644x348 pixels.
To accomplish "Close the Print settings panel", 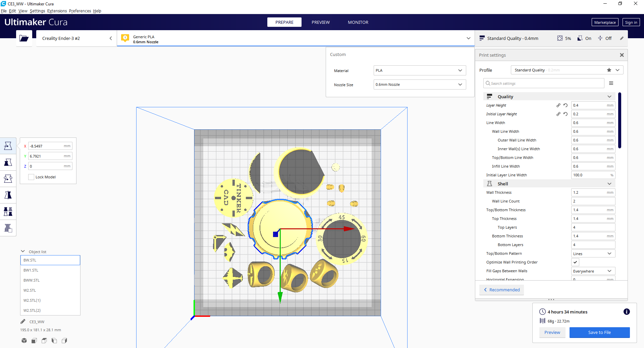I will (x=622, y=55).
